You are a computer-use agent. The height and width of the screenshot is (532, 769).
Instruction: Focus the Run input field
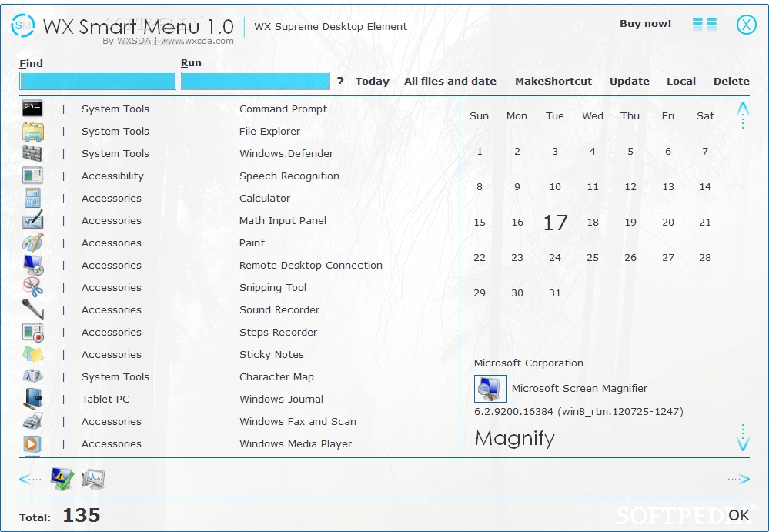pyautogui.click(x=255, y=81)
